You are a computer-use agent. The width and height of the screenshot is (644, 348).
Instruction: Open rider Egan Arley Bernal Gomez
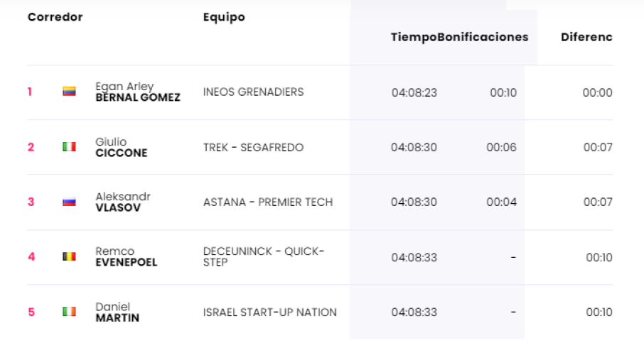click(137, 92)
